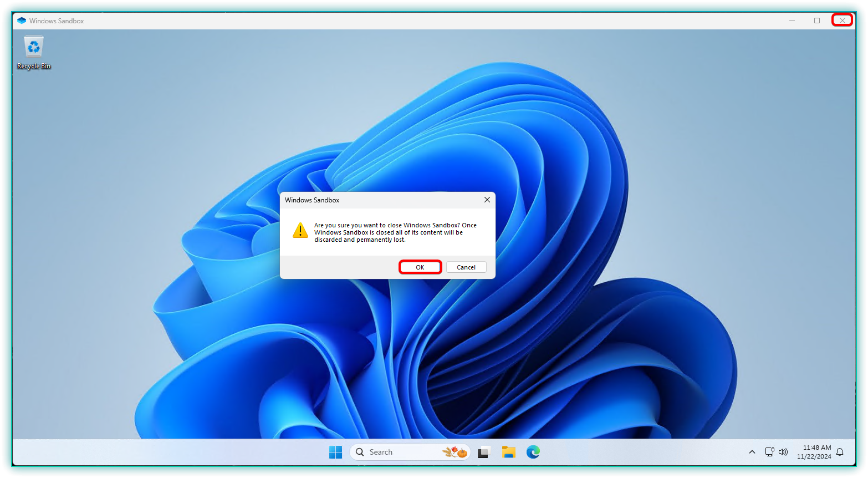Close the Windows Sandbox window
868x478 pixels.
coord(842,21)
